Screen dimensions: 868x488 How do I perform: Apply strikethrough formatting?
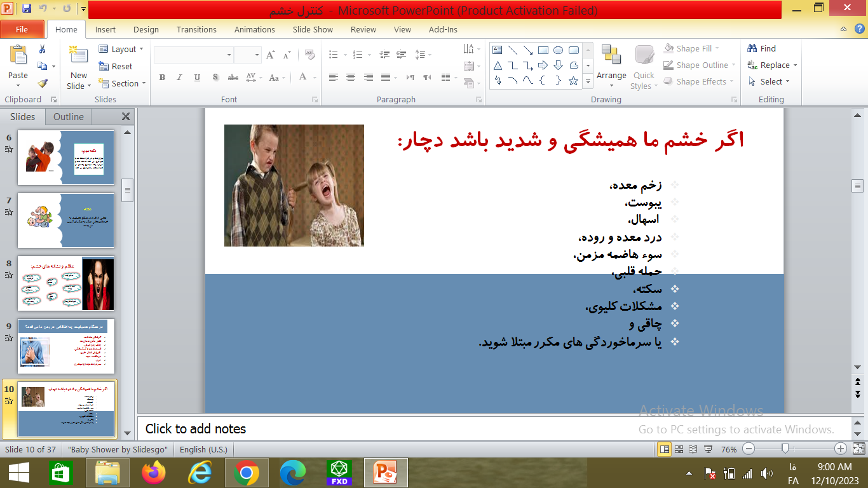point(233,77)
